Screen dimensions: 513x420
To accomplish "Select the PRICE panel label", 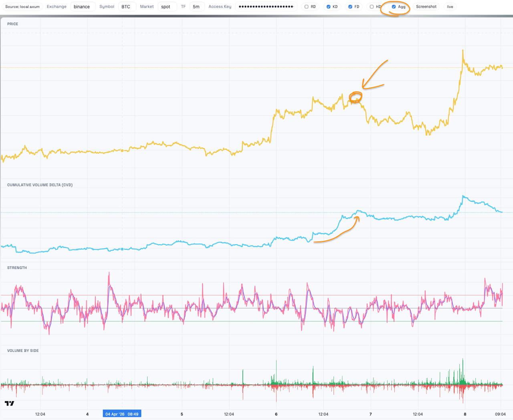I will click(x=12, y=24).
